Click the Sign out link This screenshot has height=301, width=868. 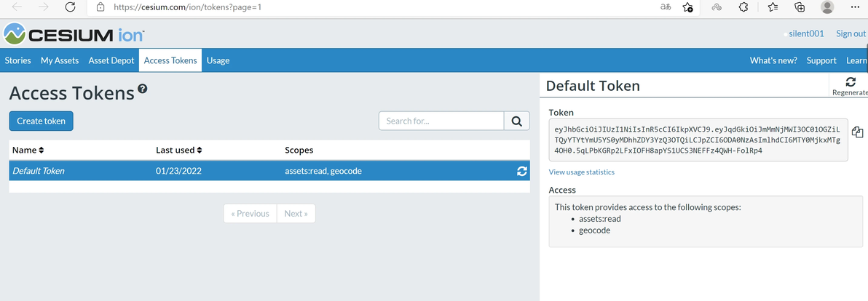[x=851, y=33]
